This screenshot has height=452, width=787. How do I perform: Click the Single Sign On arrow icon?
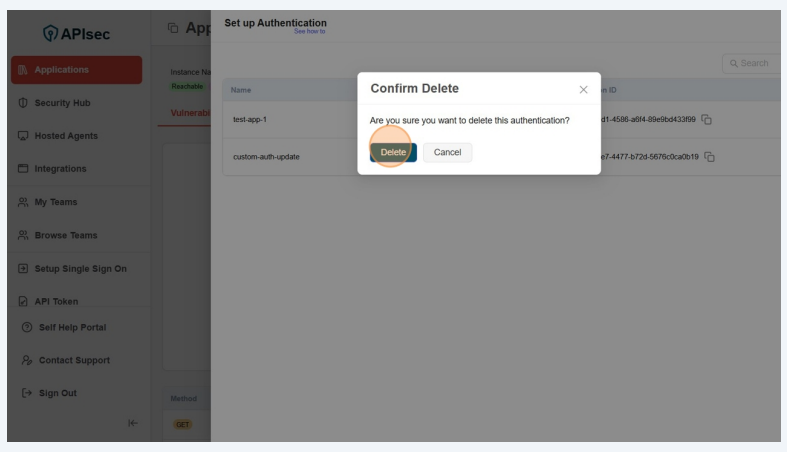point(23,269)
